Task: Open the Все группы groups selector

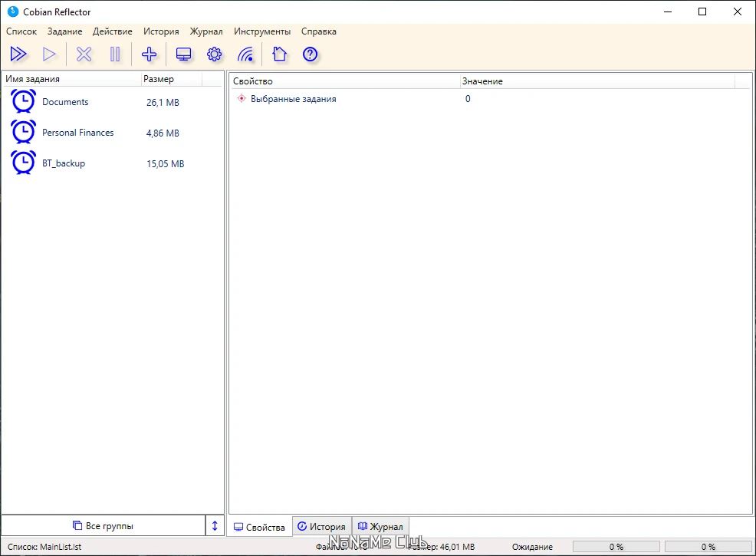Action: [103, 526]
